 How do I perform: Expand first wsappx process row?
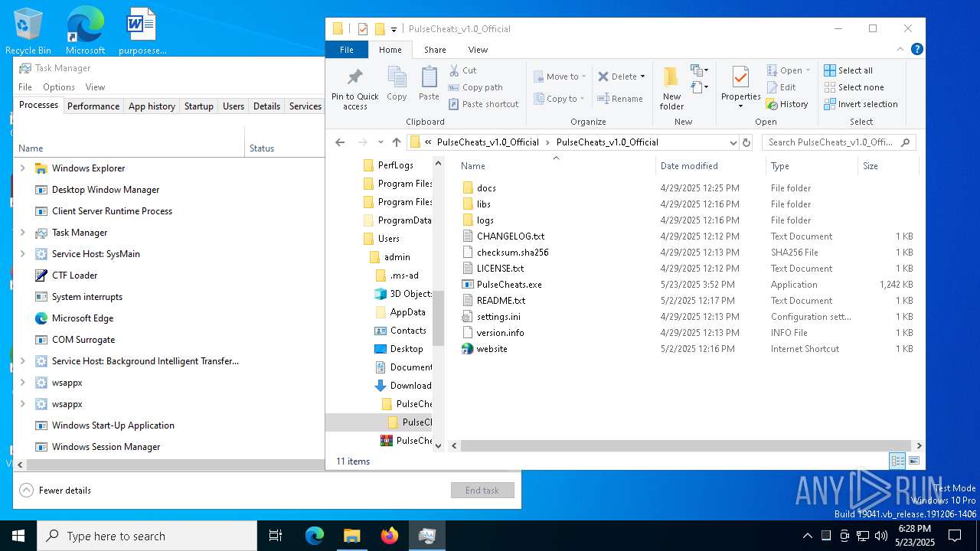[22, 383]
